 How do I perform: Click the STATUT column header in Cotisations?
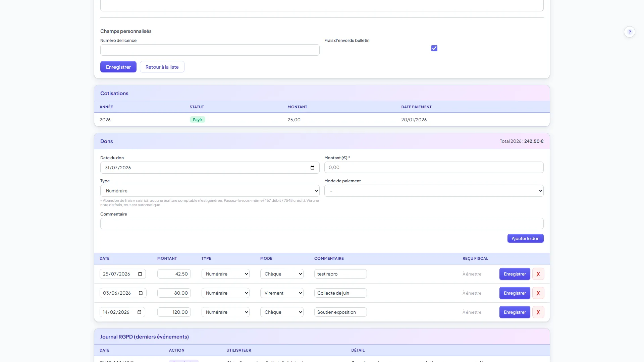point(197,107)
